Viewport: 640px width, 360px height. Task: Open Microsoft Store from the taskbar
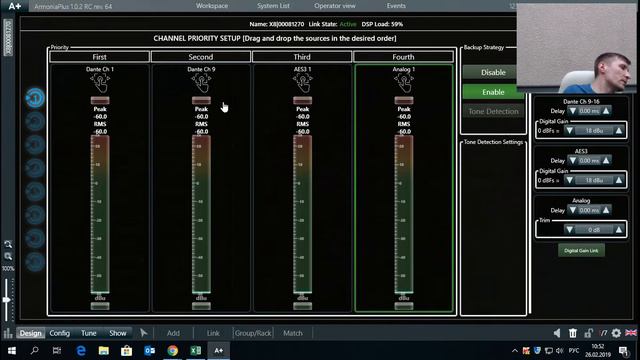click(127, 351)
